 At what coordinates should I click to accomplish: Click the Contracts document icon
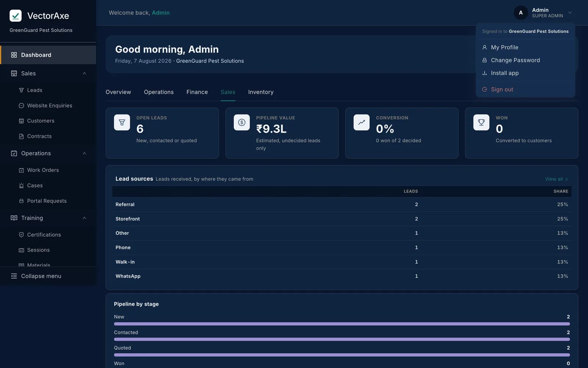21,136
